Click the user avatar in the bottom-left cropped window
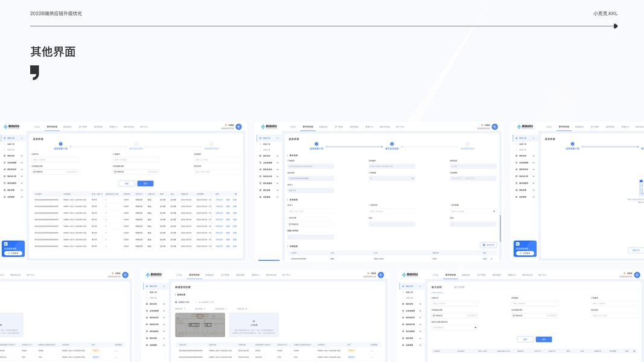 click(126, 275)
